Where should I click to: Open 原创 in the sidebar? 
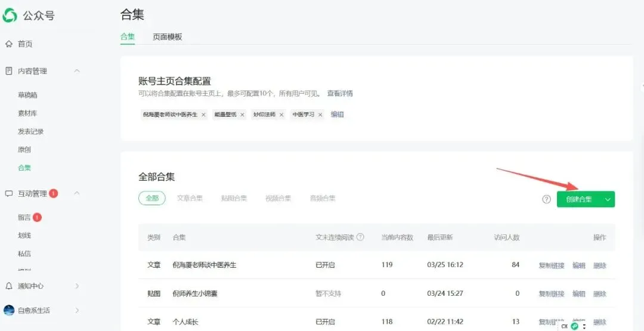[24, 150]
